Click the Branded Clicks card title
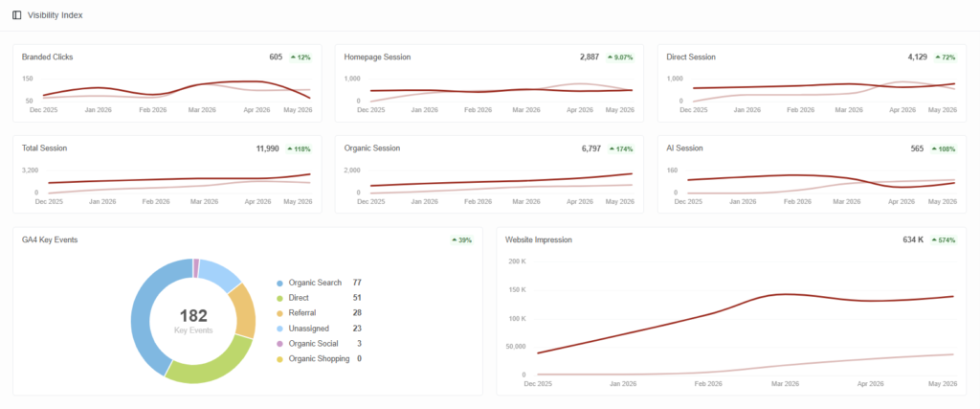The image size is (980, 409). pos(48,57)
